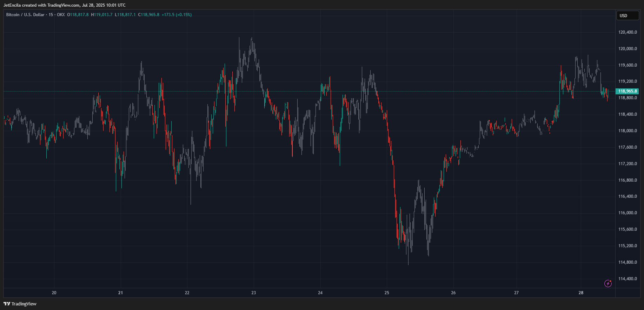Click the 119,200.0 price axis label
Screen dimensions: 644x310
tap(628, 81)
